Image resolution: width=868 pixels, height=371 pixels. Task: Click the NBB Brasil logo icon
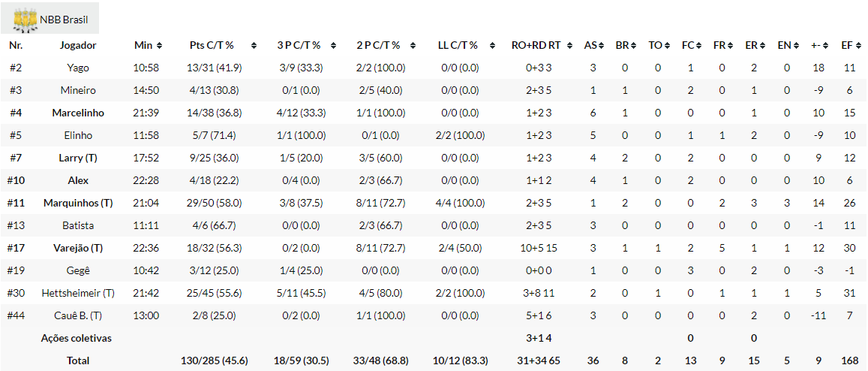click(26, 20)
